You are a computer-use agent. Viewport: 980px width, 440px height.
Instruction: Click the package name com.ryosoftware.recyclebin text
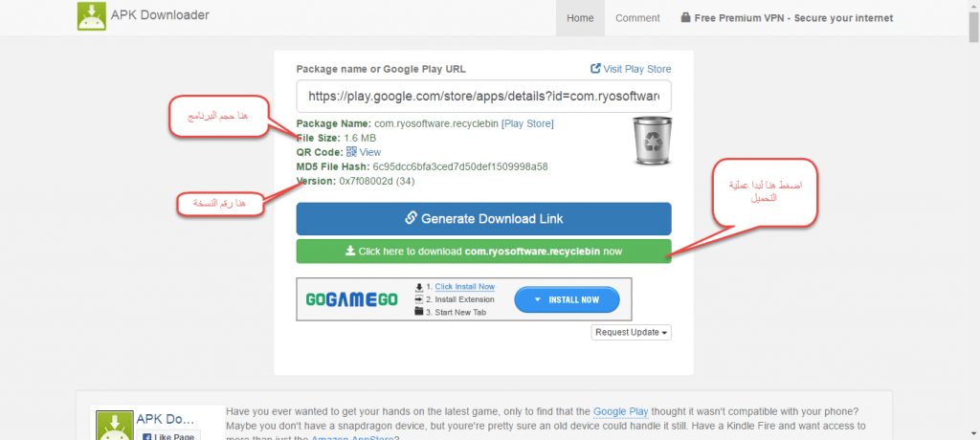point(436,123)
